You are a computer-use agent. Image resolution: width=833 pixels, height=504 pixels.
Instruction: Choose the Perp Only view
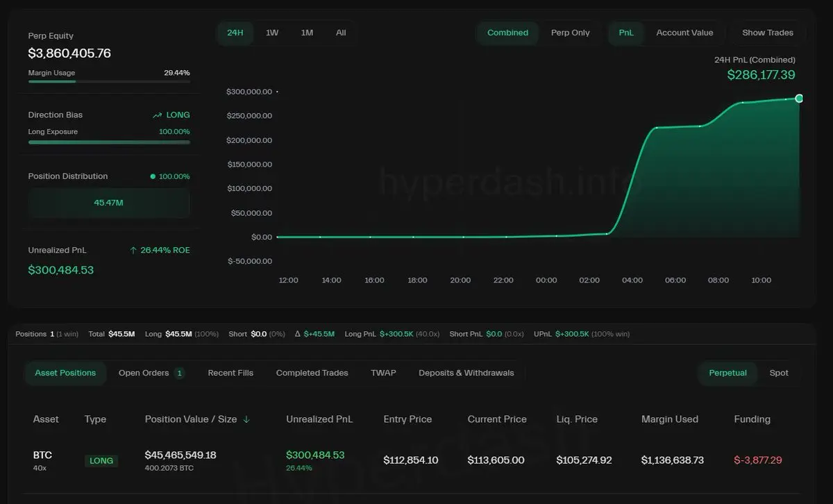click(x=571, y=33)
